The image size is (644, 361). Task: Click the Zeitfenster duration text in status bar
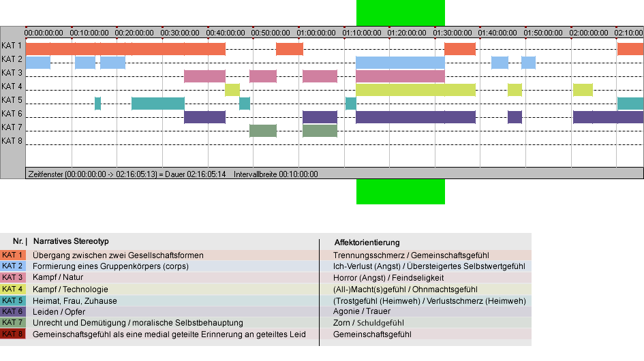click(x=127, y=174)
